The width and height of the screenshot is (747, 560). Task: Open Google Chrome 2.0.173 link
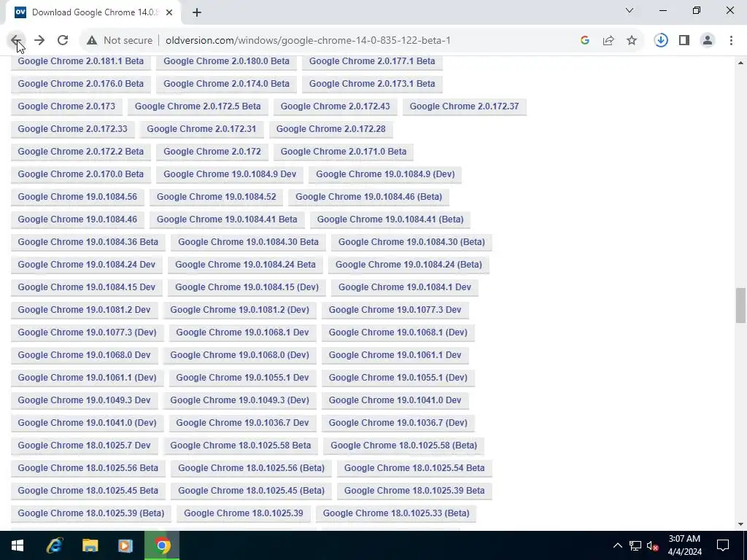click(66, 106)
